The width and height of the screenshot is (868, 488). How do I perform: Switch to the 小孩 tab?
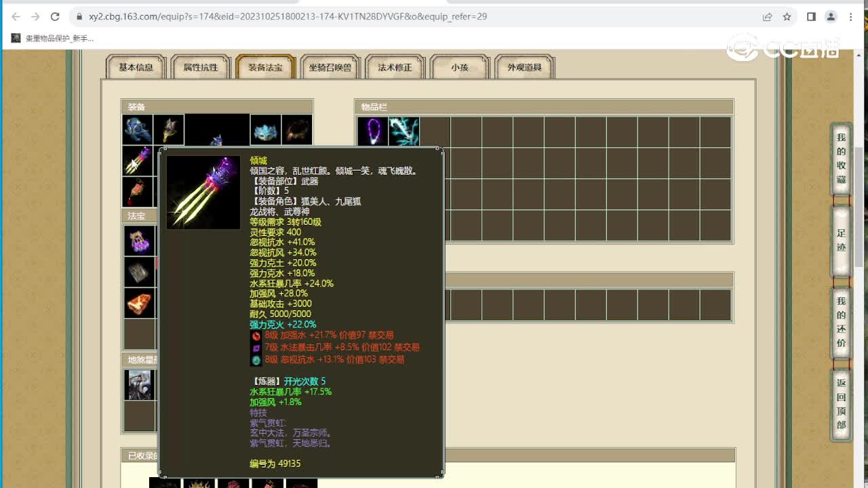click(x=460, y=67)
